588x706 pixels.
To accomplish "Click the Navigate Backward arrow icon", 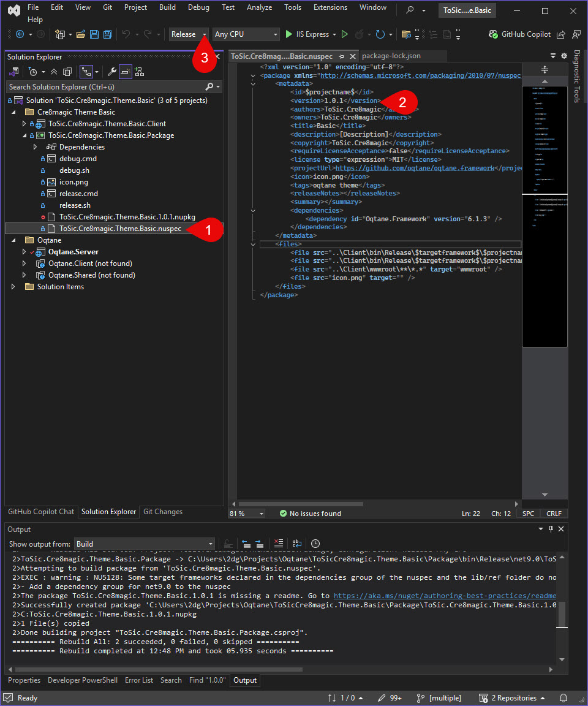I will click(20, 34).
